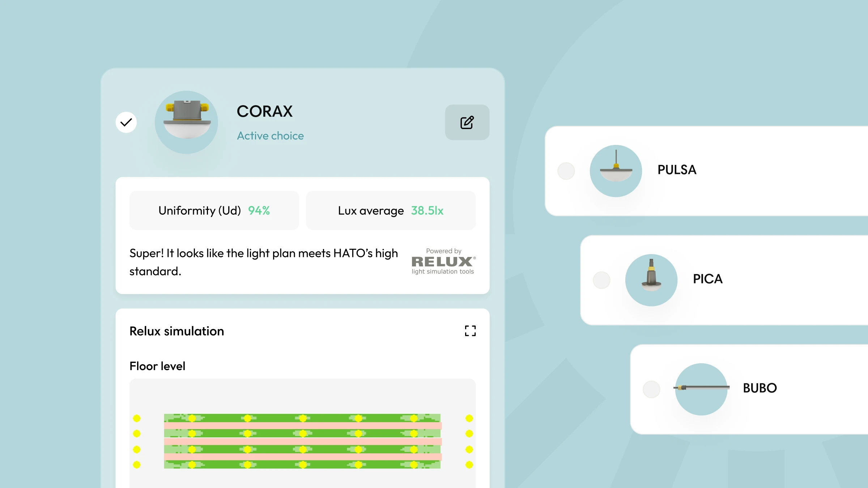The height and width of the screenshot is (488, 868).
Task: Click the edit pencil icon for CORAX
Action: (x=467, y=123)
